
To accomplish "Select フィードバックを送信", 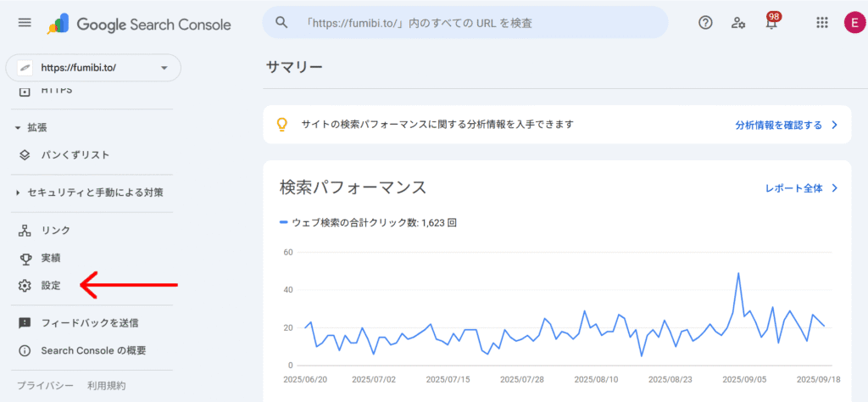I will (92, 323).
